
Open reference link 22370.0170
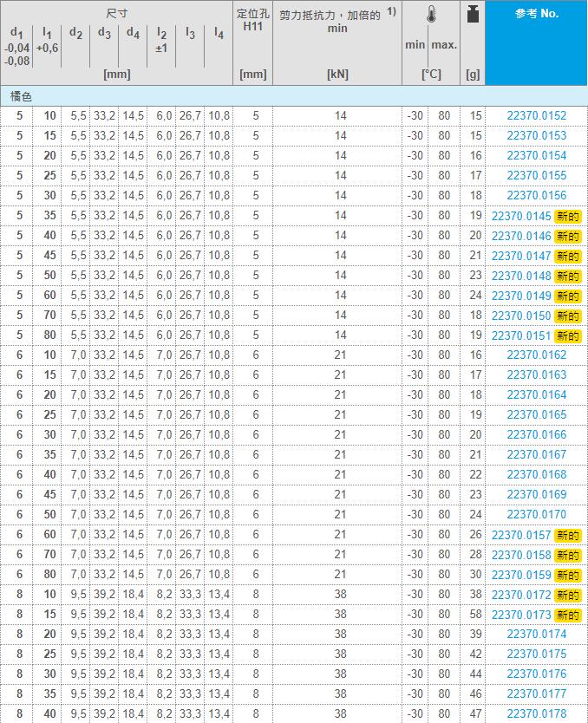536,515
